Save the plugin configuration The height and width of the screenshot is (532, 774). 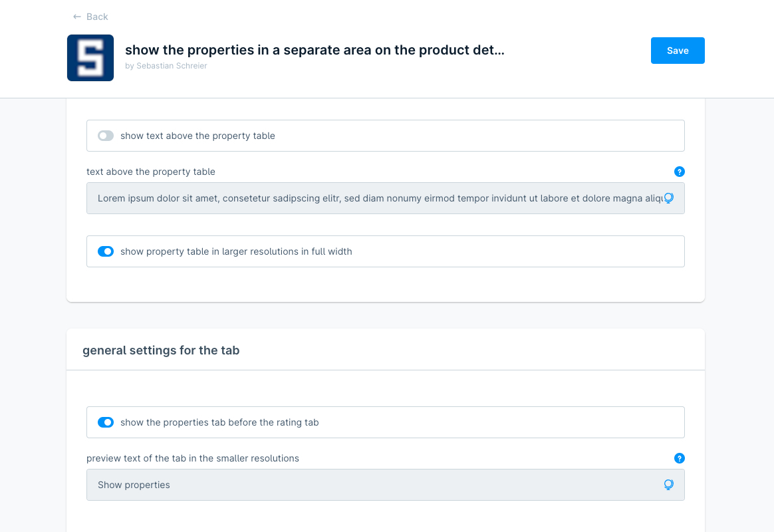678,51
